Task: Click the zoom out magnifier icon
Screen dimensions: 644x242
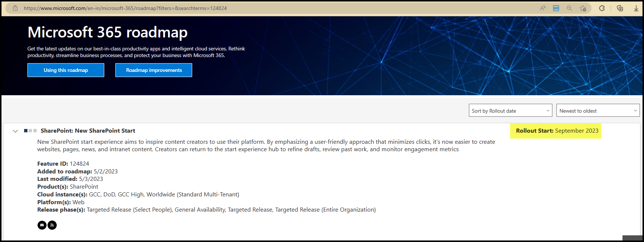Action: 569,8
